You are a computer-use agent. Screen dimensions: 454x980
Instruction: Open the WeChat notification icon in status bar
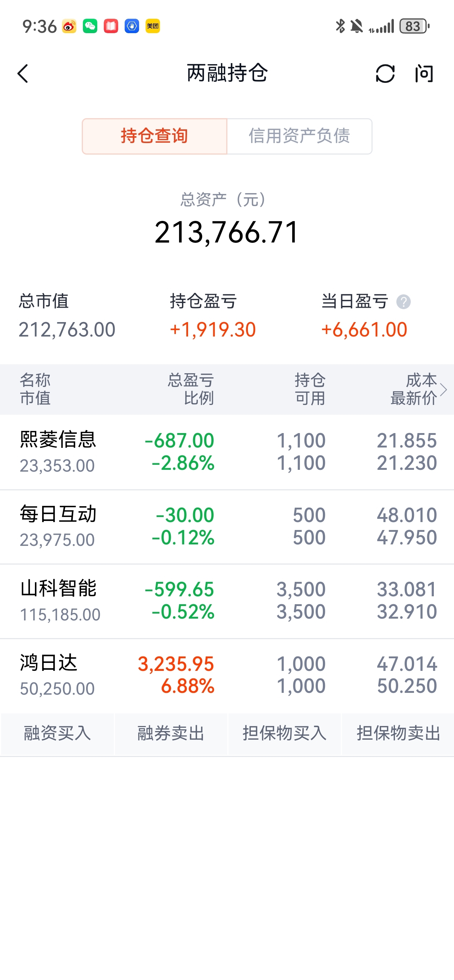coord(90,26)
